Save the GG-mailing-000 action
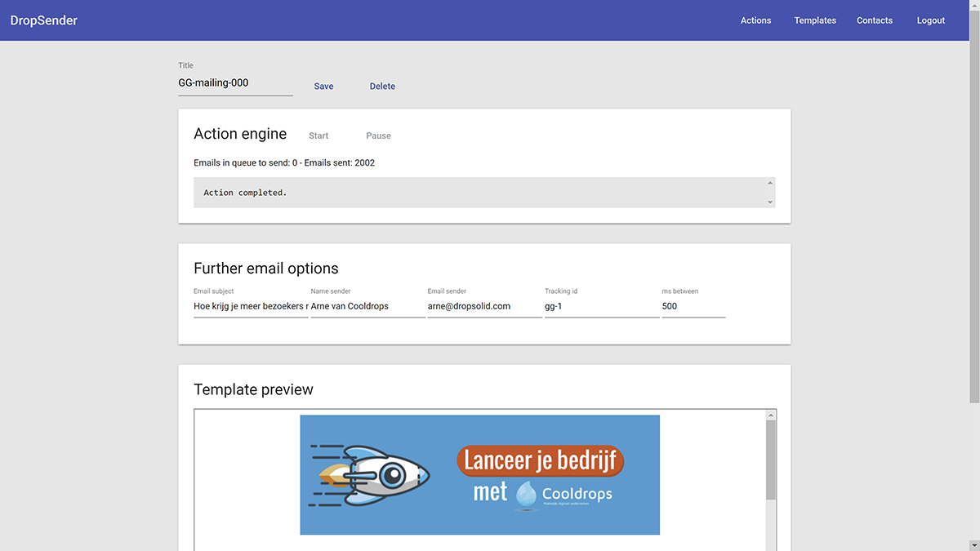Viewport: 980px width, 551px height. click(x=323, y=87)
